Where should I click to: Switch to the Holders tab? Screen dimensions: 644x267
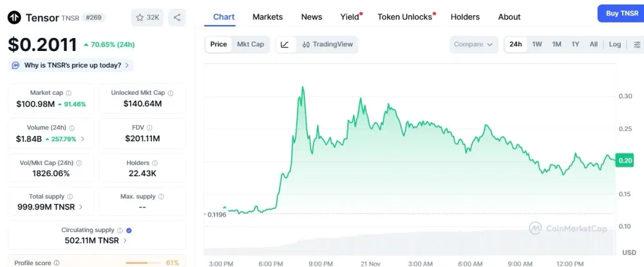pos(465,17)
